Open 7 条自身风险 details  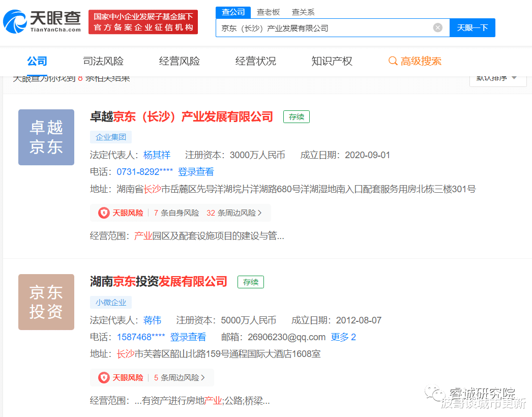coord(176,213)
